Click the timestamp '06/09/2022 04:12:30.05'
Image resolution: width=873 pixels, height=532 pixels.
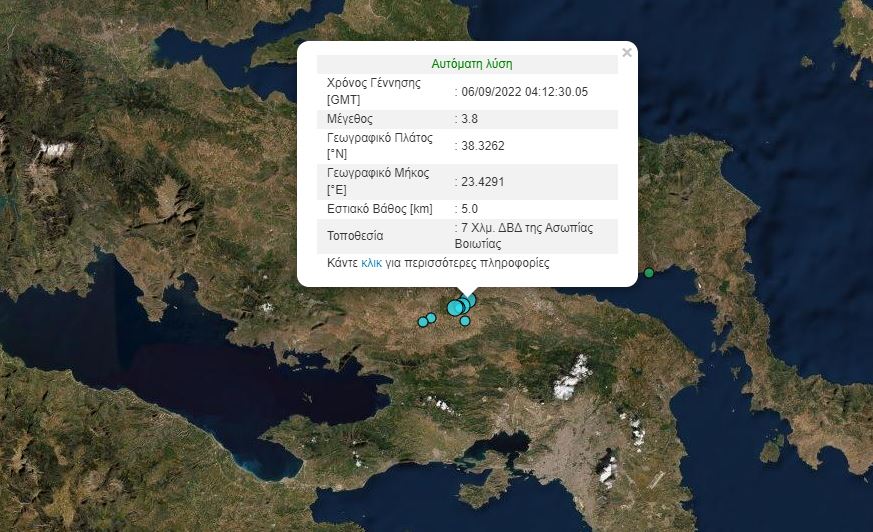pyautogui.click(x=524, y=92)
